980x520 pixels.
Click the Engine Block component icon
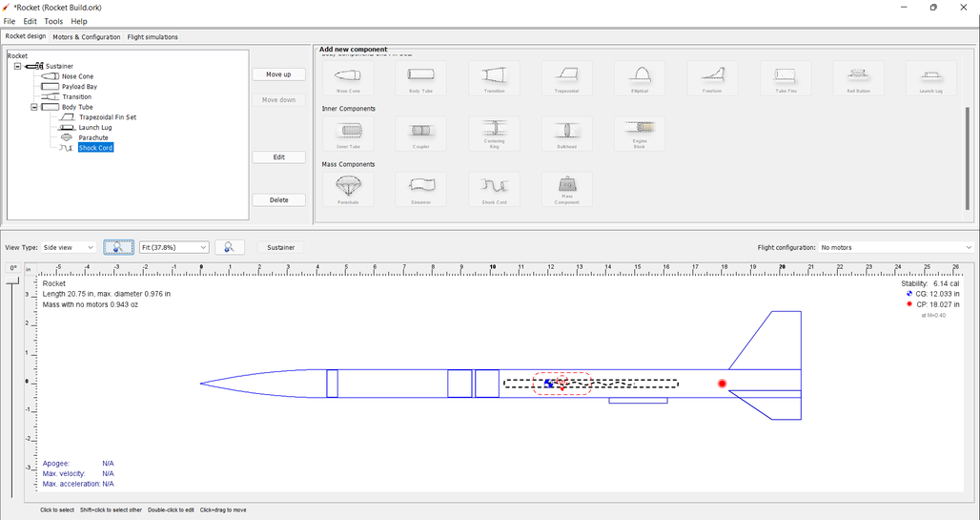640,134
